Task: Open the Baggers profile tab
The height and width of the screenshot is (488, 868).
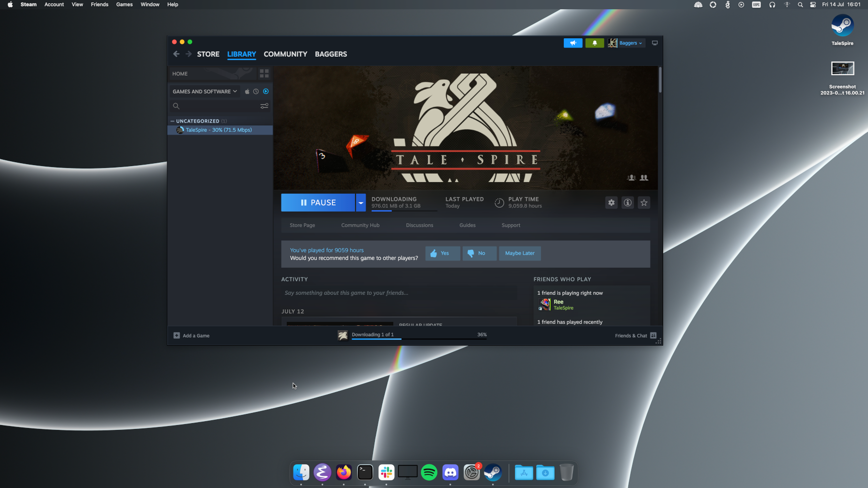Action: (331, 54)
